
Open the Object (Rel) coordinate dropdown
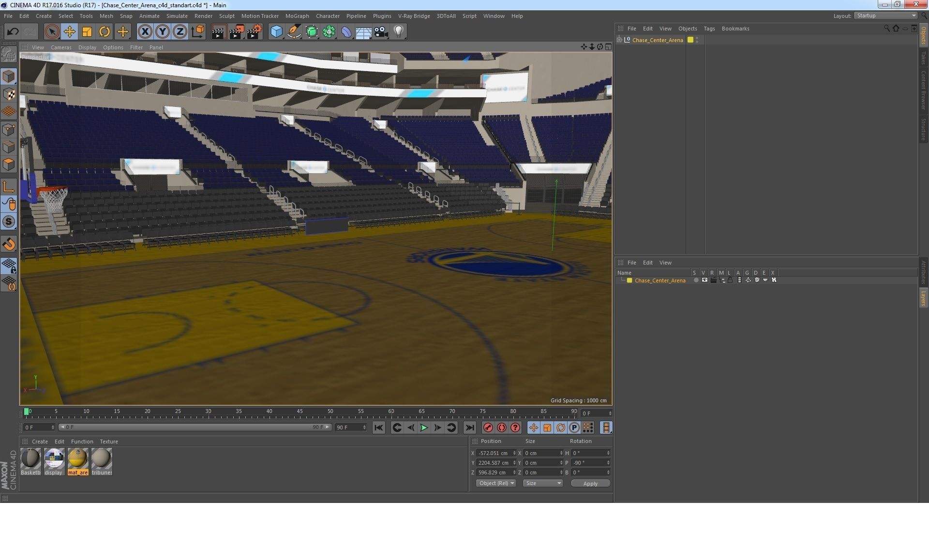[496, 483]
